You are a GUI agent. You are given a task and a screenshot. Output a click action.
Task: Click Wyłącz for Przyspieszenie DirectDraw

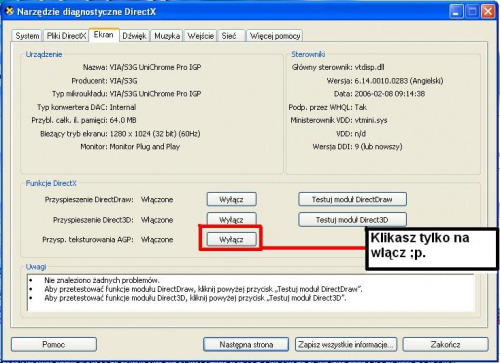(x=231, y=199)
